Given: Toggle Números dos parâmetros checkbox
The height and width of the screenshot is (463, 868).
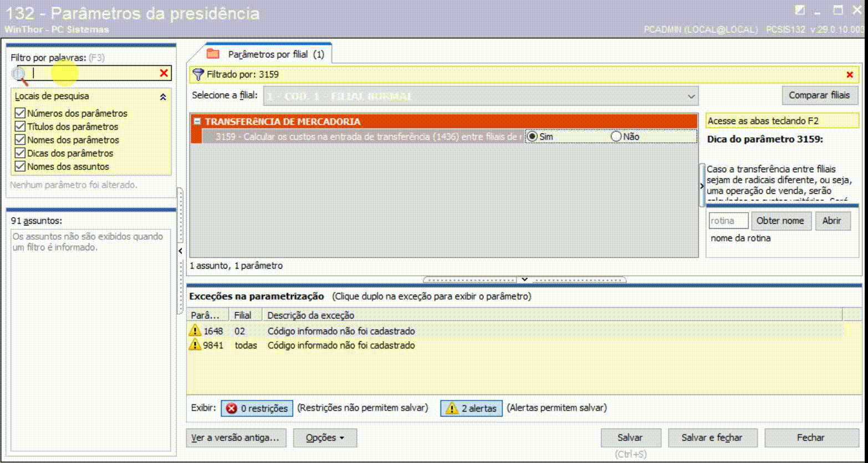Looking at the screenshot, I should (x=21, y=113).
